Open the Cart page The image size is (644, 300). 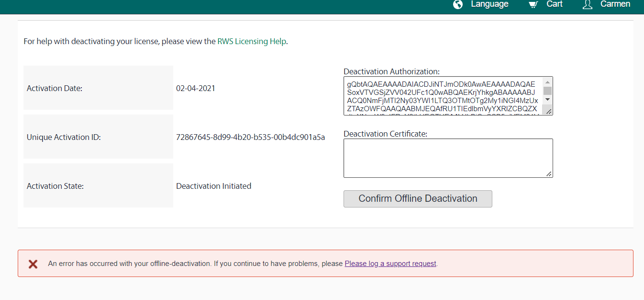point(555,5)
